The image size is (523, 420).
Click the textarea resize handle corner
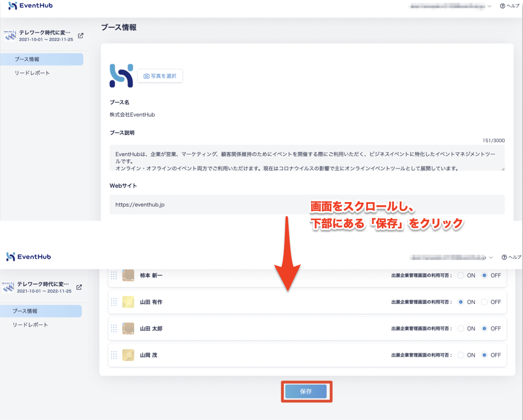pos(502,169)
